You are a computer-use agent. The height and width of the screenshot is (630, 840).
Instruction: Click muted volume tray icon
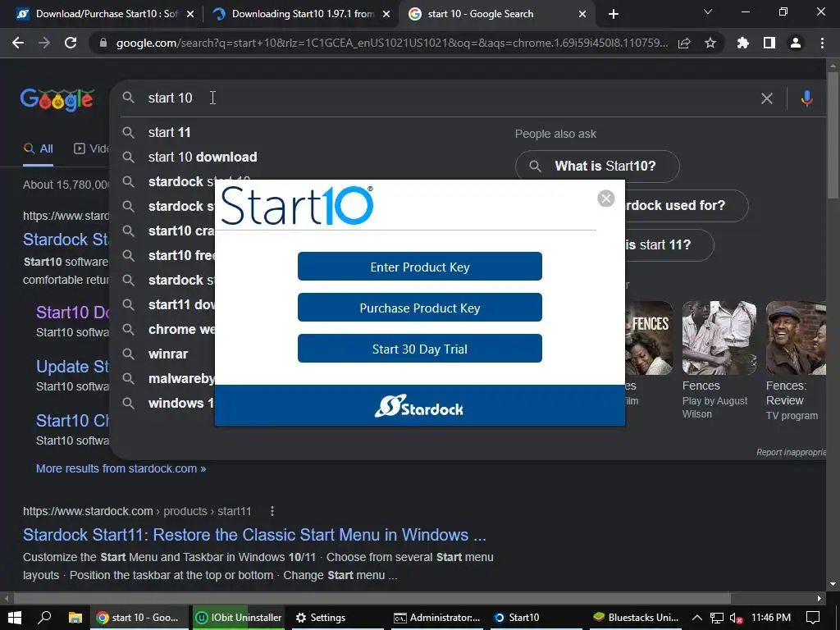point(736,619)
